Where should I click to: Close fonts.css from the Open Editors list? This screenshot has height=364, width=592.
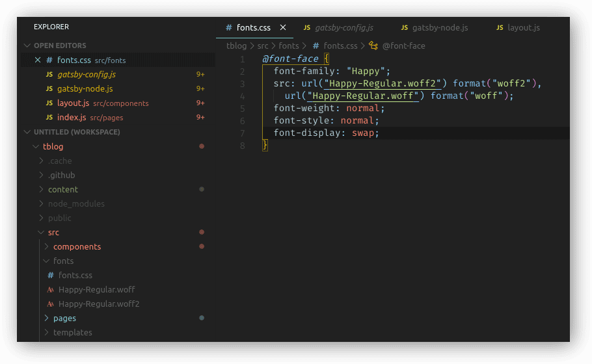(38, 60)
